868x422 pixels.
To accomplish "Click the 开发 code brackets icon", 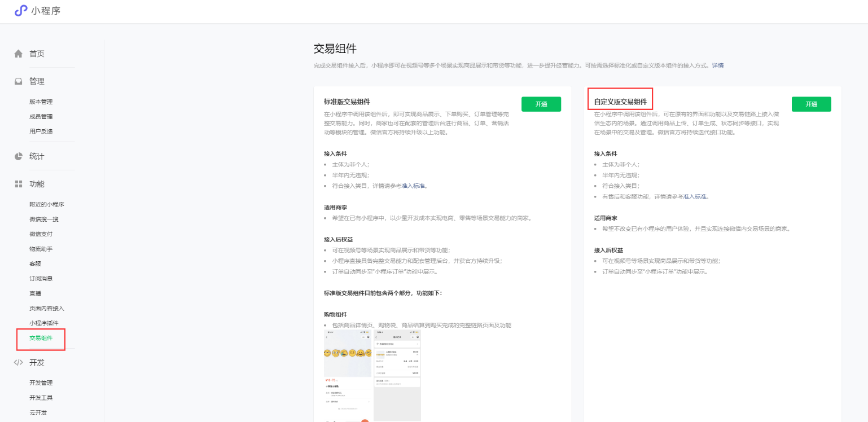I will (19, 363).
